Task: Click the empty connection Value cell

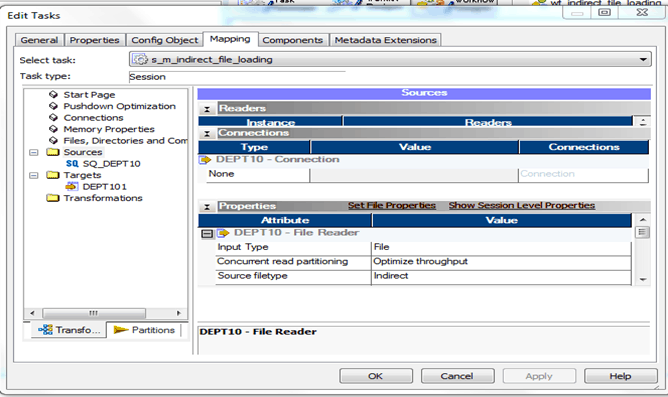Action: click(x=414, y=175)
